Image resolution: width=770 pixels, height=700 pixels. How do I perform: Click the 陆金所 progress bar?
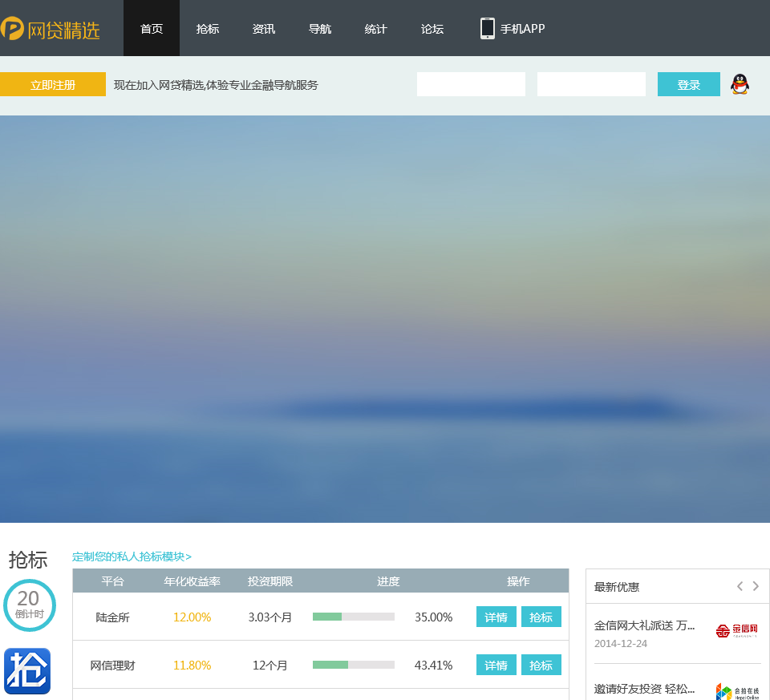click(354, 617)
